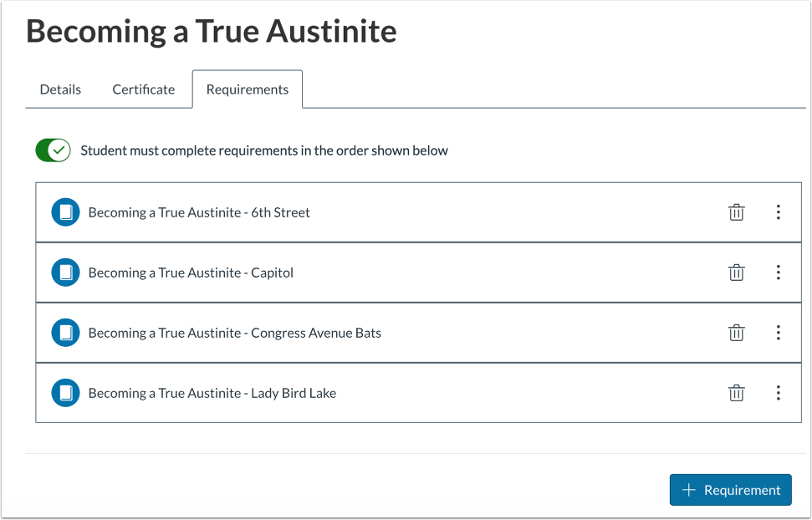Switch to the Details tab
Image resolution: width=812 pixels, height=520 pixels.
click(60, 89)
